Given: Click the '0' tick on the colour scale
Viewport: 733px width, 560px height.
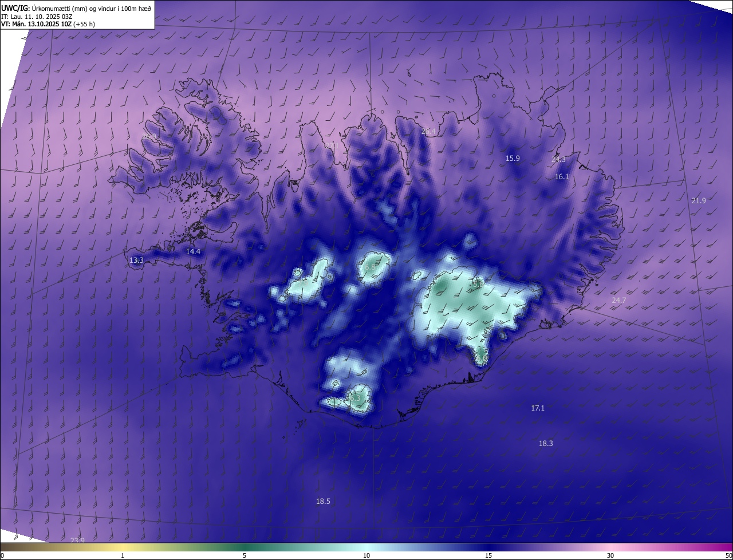Looking at the screenshot, I should pyautogui.click(x=2, y=556).
